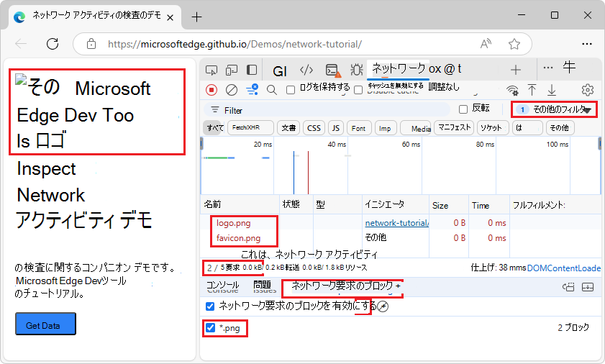Sort by Time column header
This screenshot has width=605, height=364.
coord(489,205)
